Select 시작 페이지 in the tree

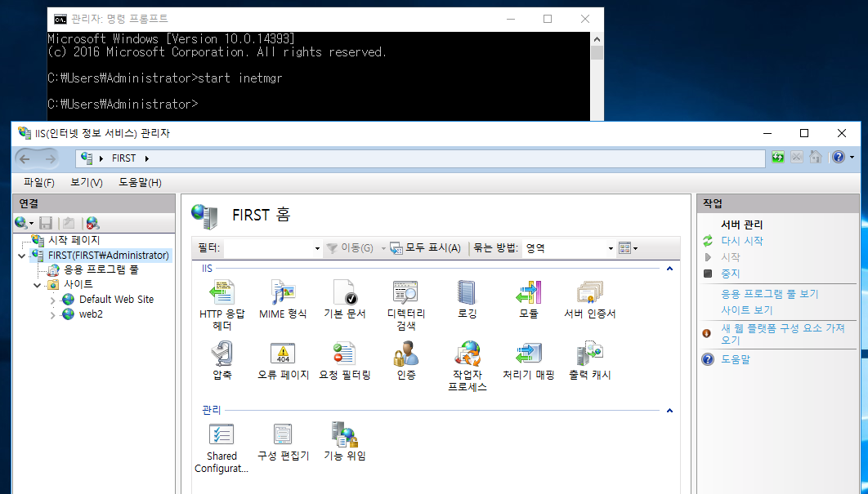click(x=74, y=240)
